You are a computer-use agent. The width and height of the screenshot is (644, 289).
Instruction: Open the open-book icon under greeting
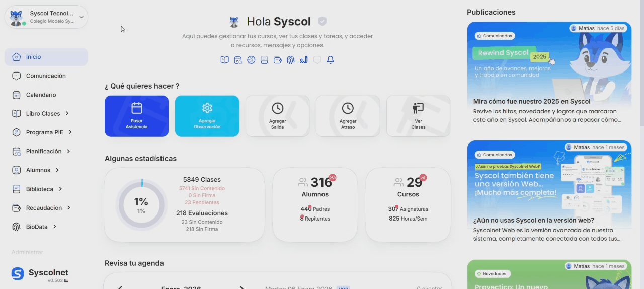click(x=225, y=60)
